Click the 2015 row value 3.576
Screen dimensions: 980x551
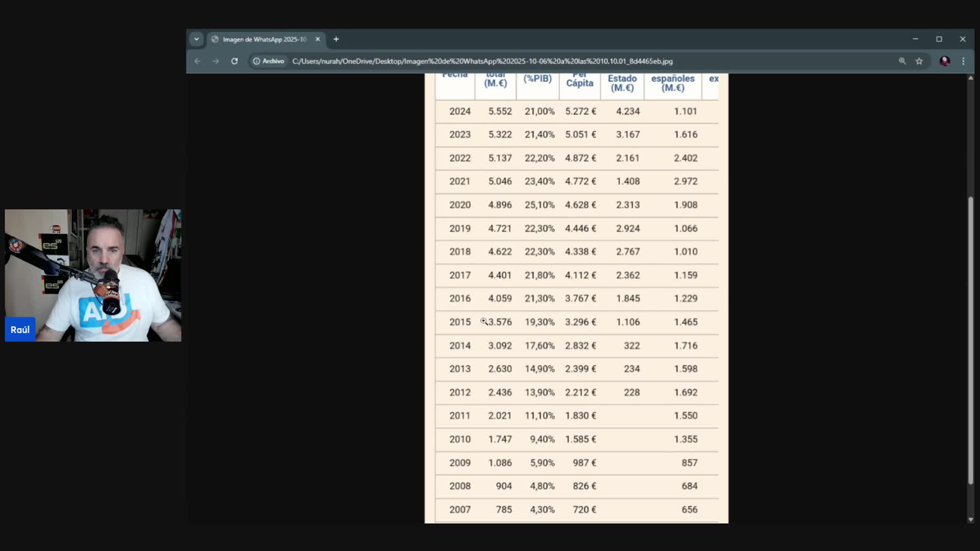click(500, 322)
